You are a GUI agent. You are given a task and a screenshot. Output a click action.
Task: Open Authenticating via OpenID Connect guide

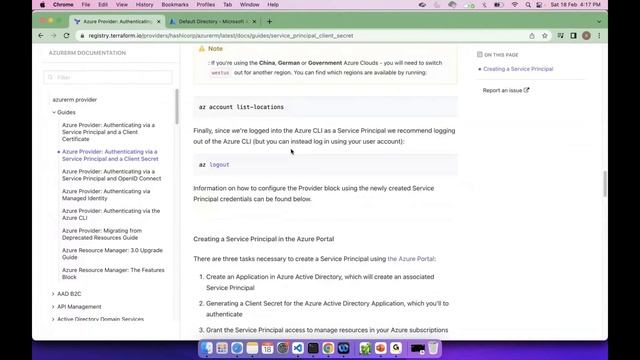pos(111,175)
